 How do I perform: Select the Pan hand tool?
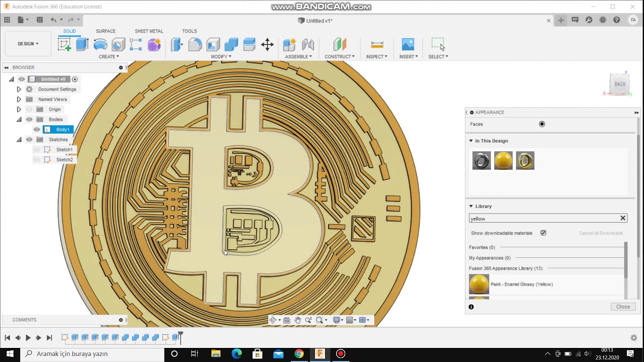[297, 320]
